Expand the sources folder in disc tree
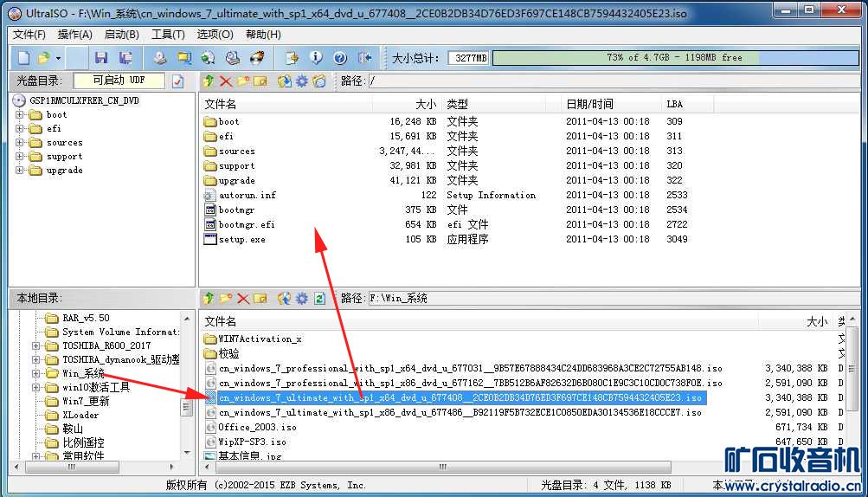 click(x=19, y=142)
